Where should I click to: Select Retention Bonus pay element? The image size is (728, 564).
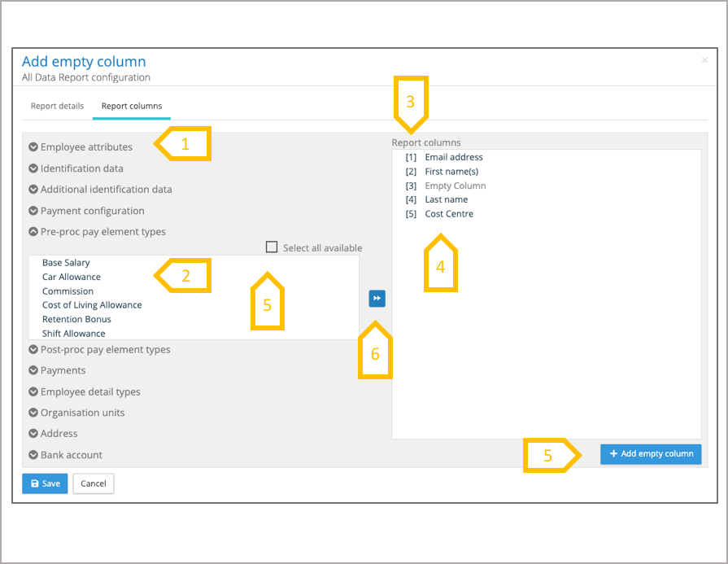point(76,319)
